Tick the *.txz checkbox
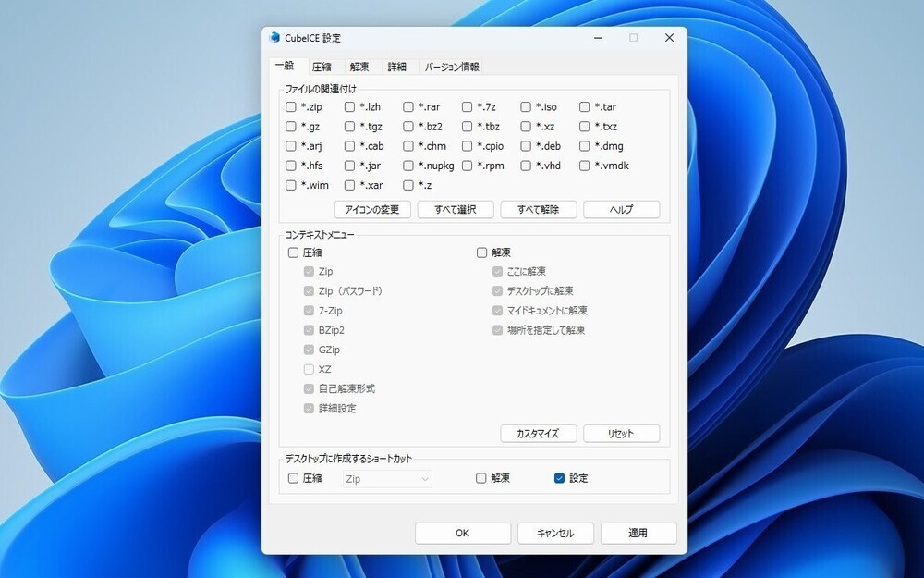The width and height of the screenshot is (924, 578). click(585, 126)
